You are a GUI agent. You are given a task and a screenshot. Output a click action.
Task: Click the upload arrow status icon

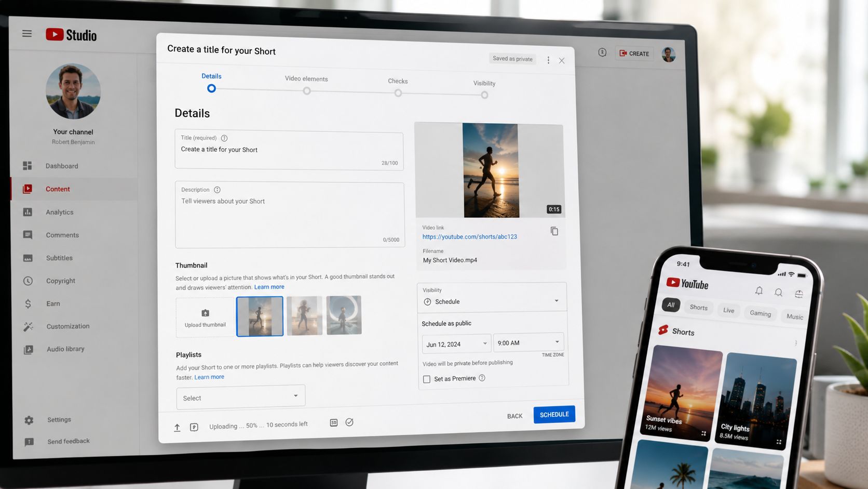point(177,428)
